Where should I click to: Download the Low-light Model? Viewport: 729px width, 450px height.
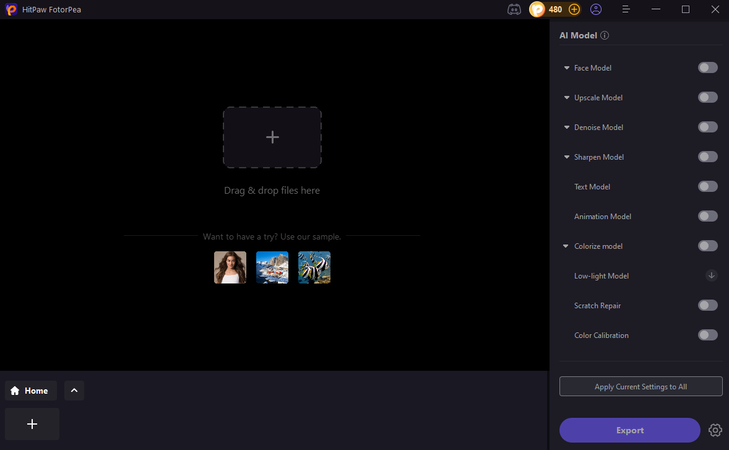(711, 275)
